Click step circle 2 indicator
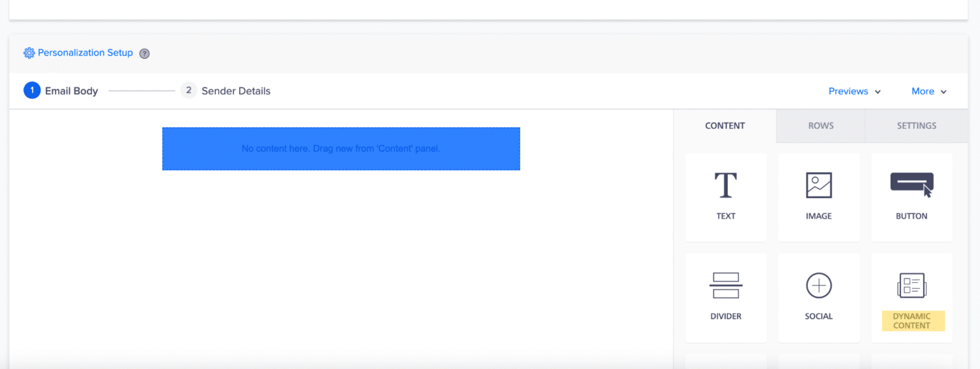Image resolution: width=980 pixels, height=369 pixels. point(188,91)
